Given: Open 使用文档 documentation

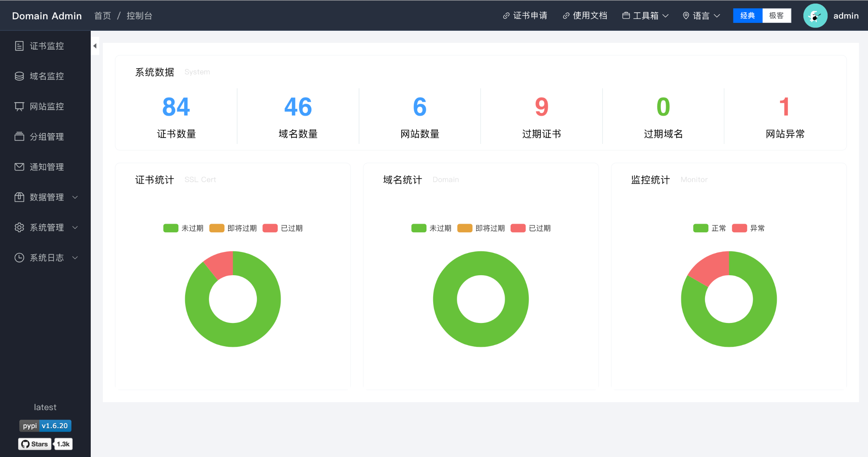Looking at the screenshot, I should click(585, 15).
